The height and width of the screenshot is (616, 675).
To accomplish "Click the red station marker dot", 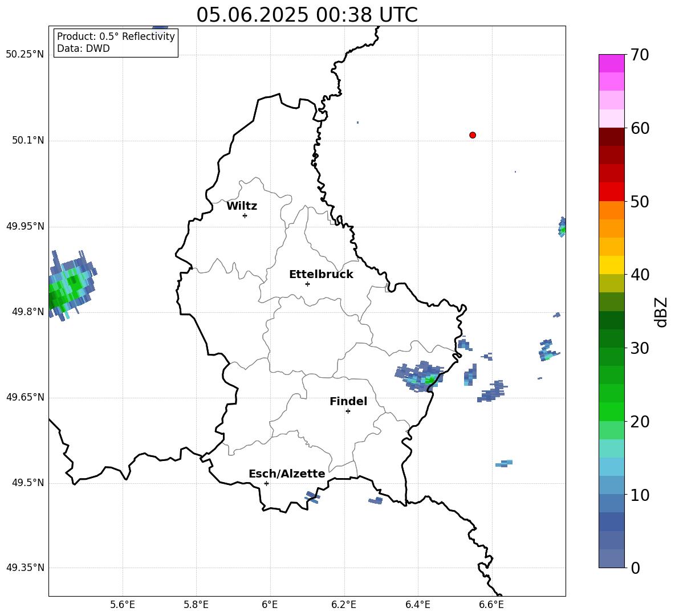I will click(x=473, y=135).
